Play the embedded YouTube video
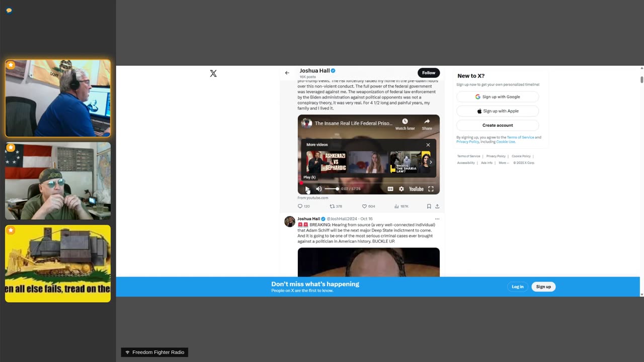 click(307, 189)
